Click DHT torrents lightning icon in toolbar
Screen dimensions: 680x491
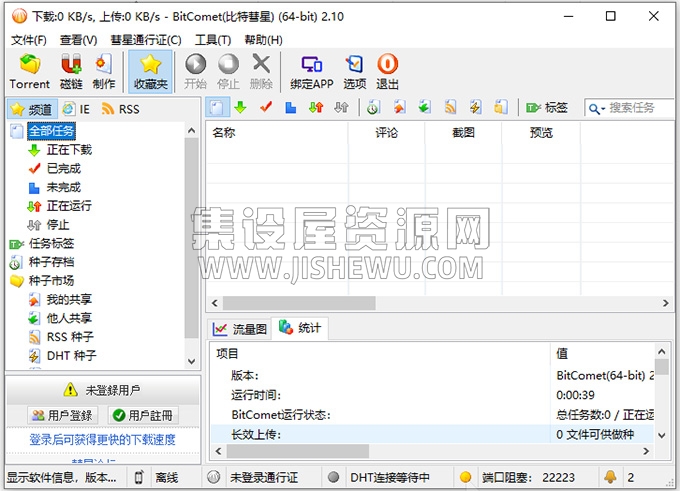[475, 107]
